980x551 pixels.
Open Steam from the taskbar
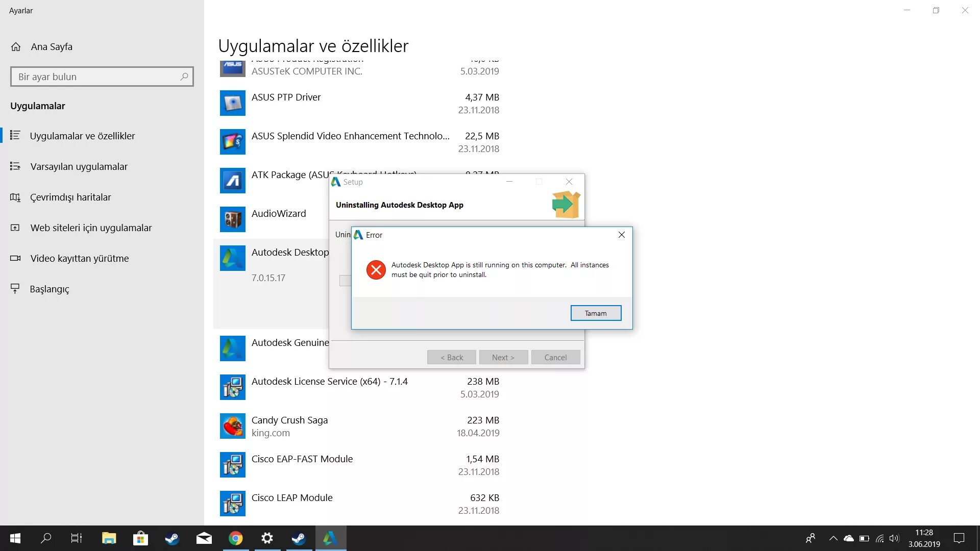[x=172, y=538]
